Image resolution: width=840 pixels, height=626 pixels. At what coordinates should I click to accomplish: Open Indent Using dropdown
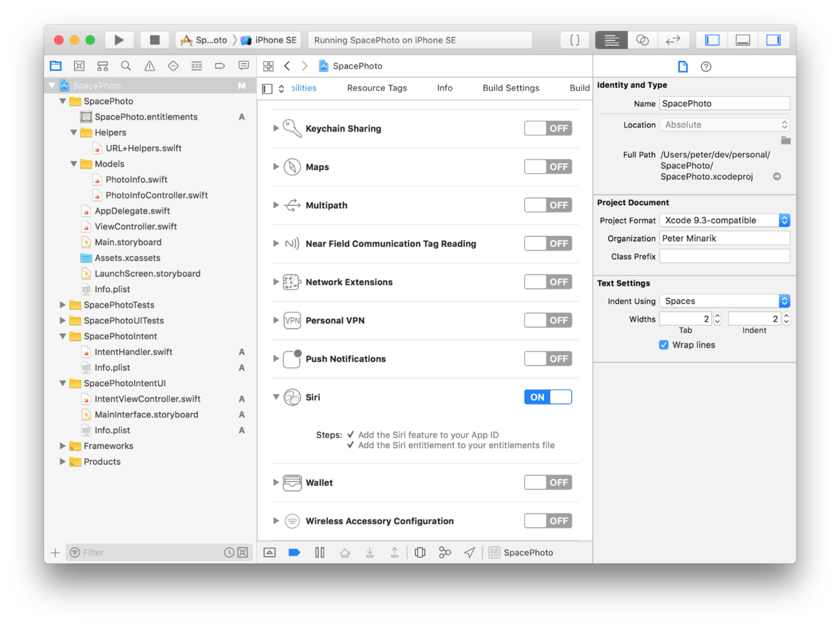coord(725,301)
